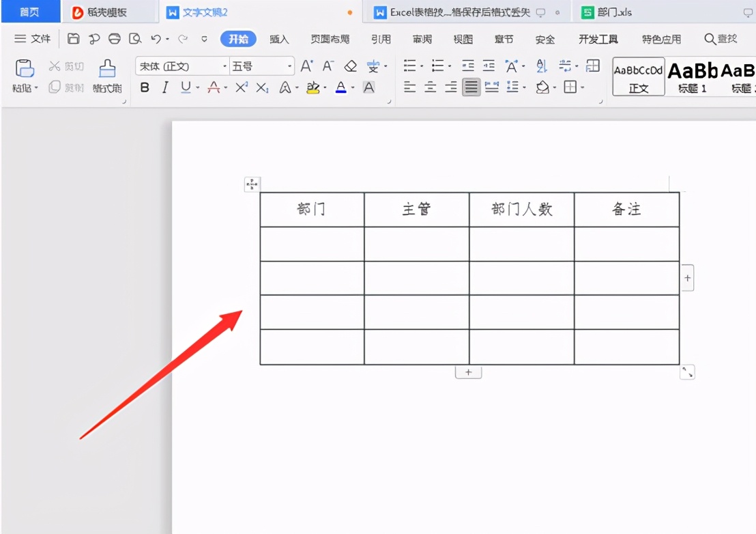Click the Copy icon
The image size is (756, 534).
(55, 87)
